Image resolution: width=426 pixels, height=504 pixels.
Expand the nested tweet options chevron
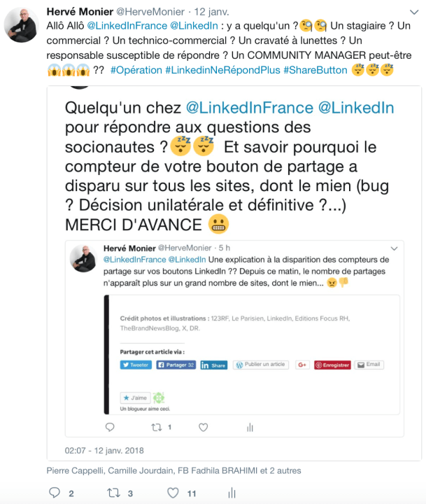(395, 248)
